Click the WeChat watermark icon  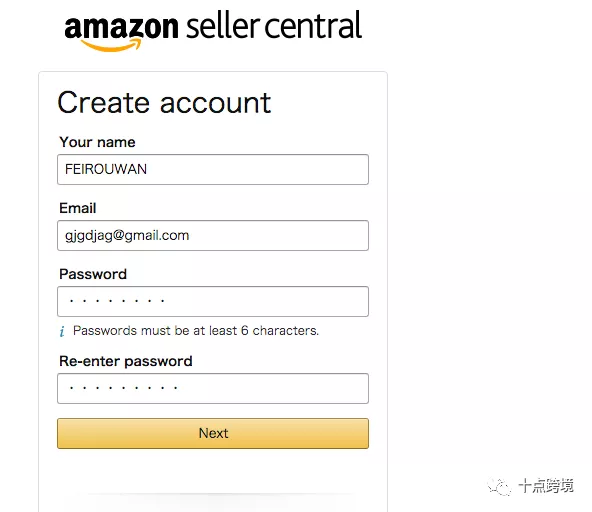499,486
